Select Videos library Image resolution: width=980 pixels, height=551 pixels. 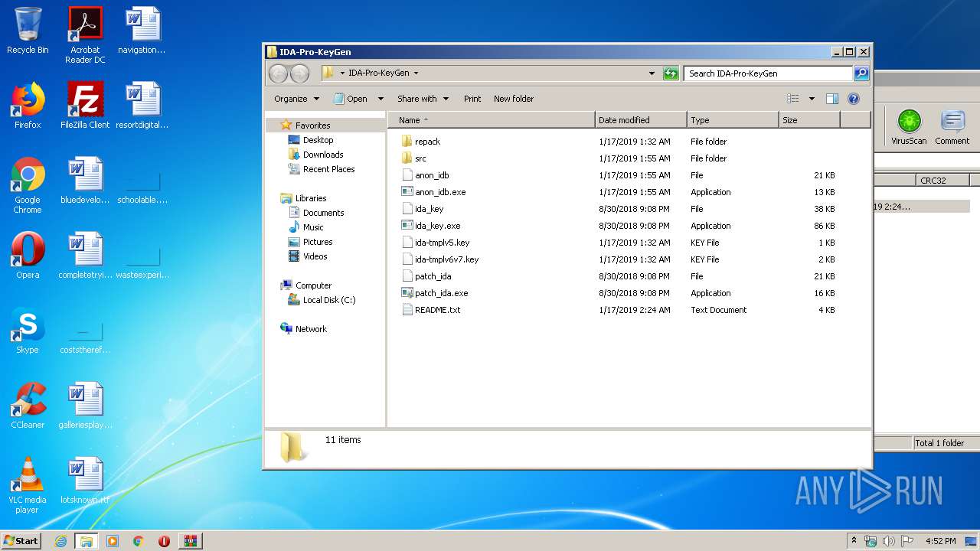pyautogui.click(x=315, y=256)
